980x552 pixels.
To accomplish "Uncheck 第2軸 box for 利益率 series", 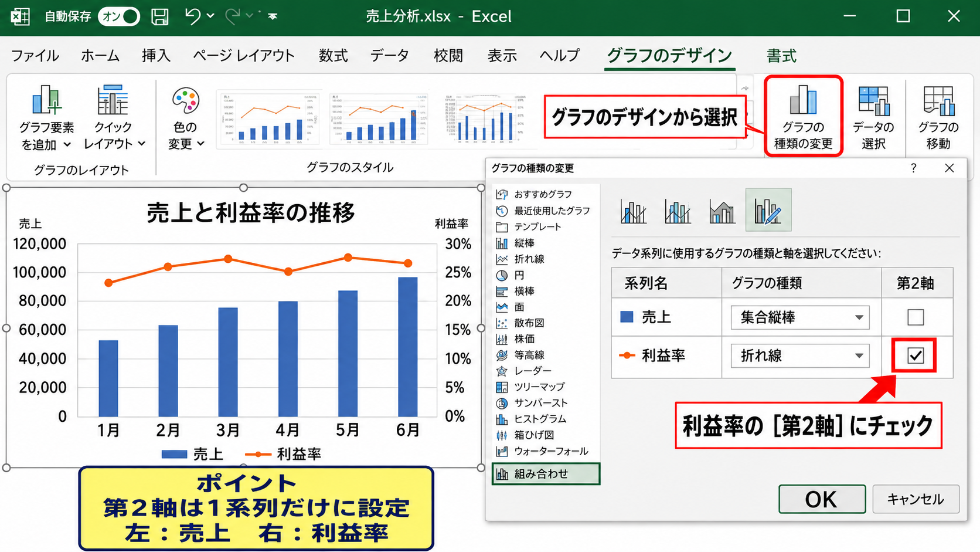I will pos(916,355).
